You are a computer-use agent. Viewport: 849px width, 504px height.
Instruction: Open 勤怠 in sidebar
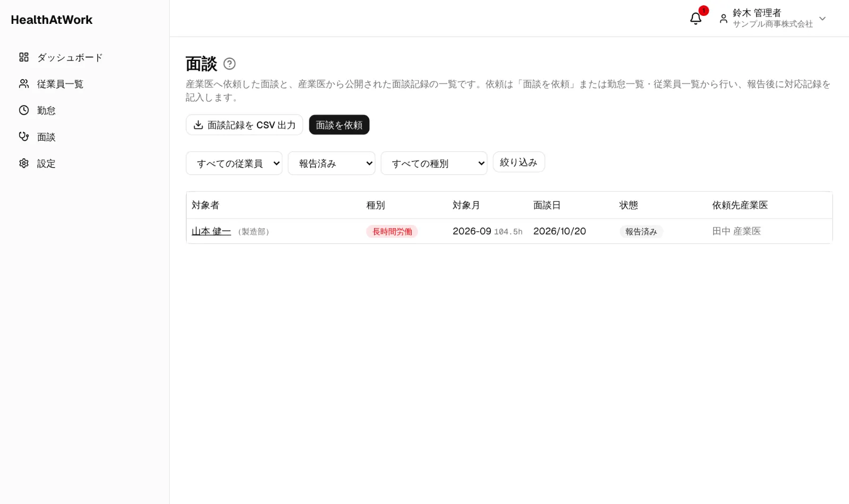46,110
